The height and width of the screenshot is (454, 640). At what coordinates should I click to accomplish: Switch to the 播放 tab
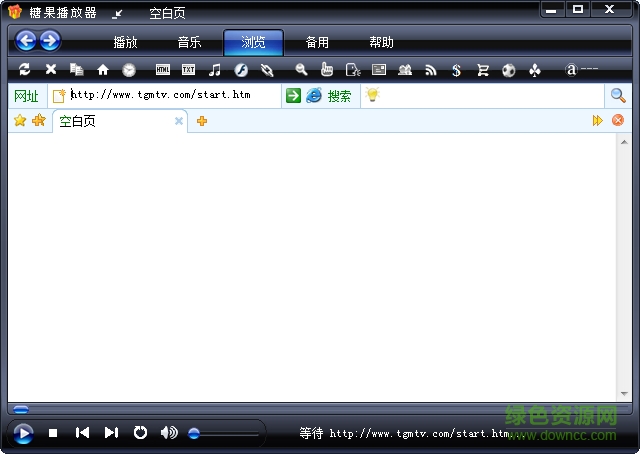click(125, 42)
